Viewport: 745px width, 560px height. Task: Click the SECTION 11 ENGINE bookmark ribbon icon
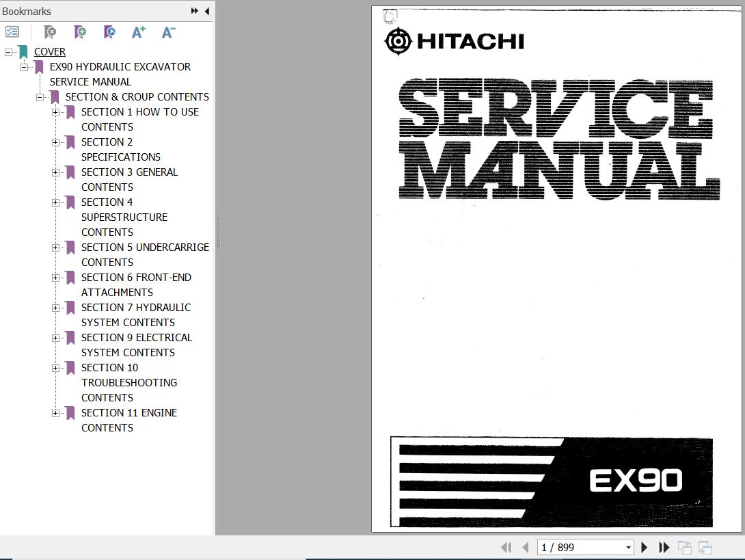70,413
